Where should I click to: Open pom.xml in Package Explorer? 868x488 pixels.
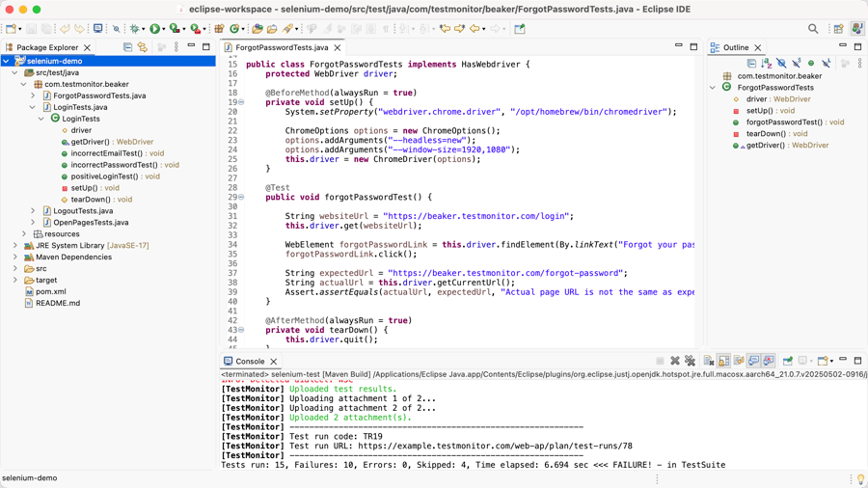click(x=50, y=291)
